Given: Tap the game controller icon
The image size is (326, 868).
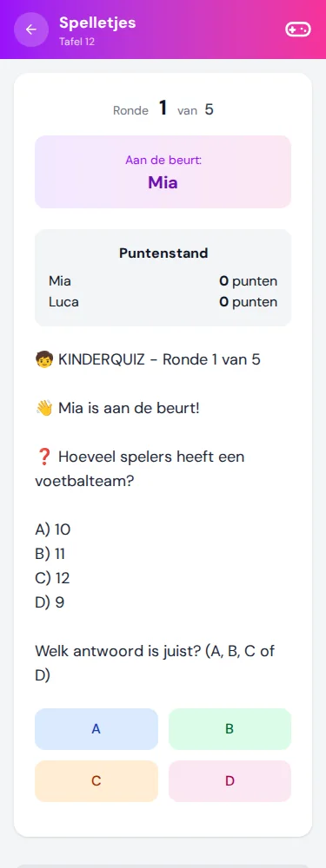Looking at the screenshot, I should 297,30.
